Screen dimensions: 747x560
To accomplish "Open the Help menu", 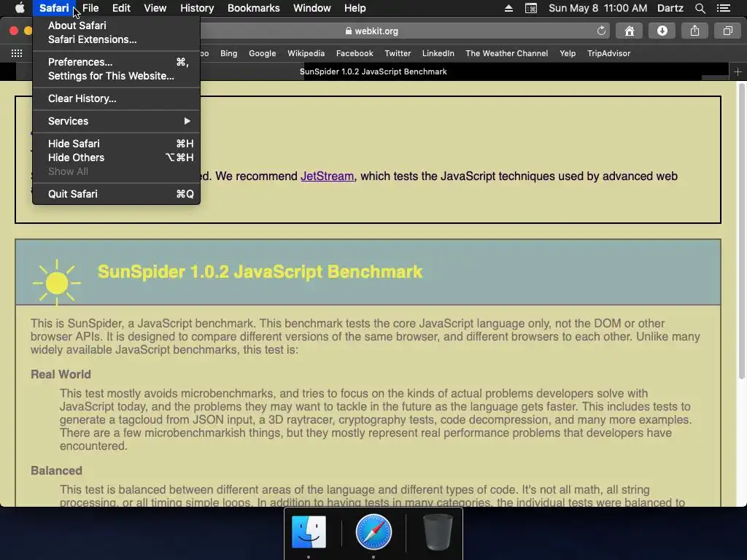I will pos(355,8).
